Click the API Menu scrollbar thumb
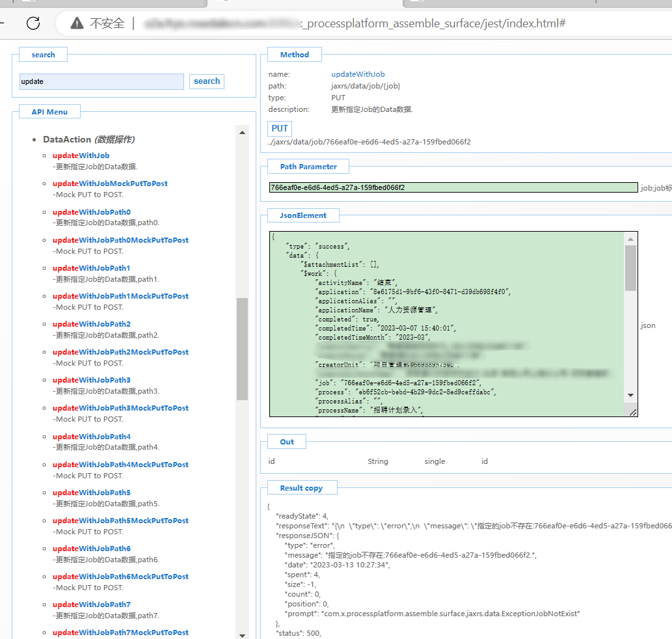672x639 pixels. click(x=242, y=348)
